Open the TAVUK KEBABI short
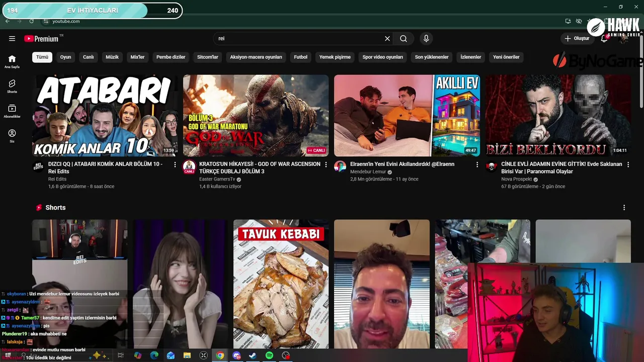Image resolution: width=644 pixels, height=362 pixels. tap(281, 284)
